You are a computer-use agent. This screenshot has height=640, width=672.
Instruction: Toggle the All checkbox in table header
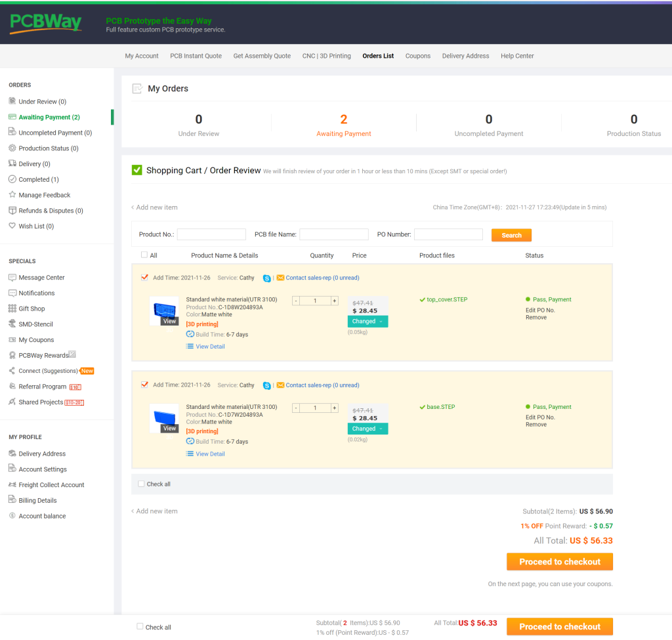pyautogui.click(x=144, y=255)
